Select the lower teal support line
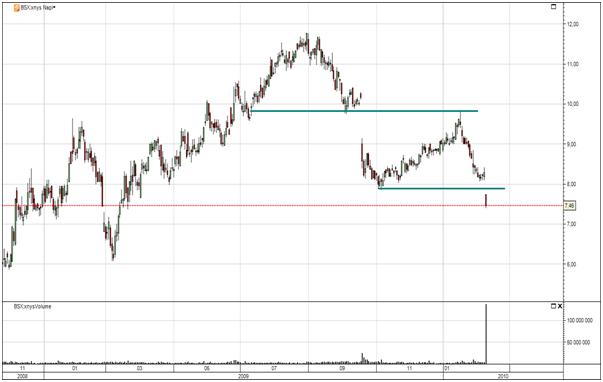 [441, 188]
